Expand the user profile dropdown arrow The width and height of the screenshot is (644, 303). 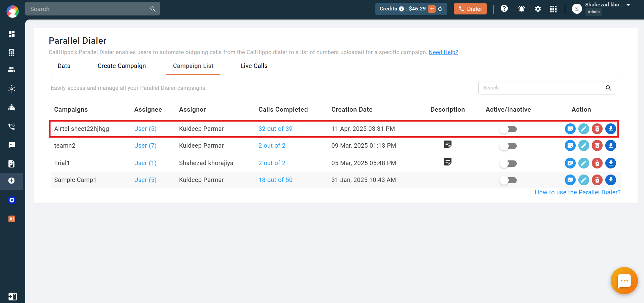tap(628, 5)
